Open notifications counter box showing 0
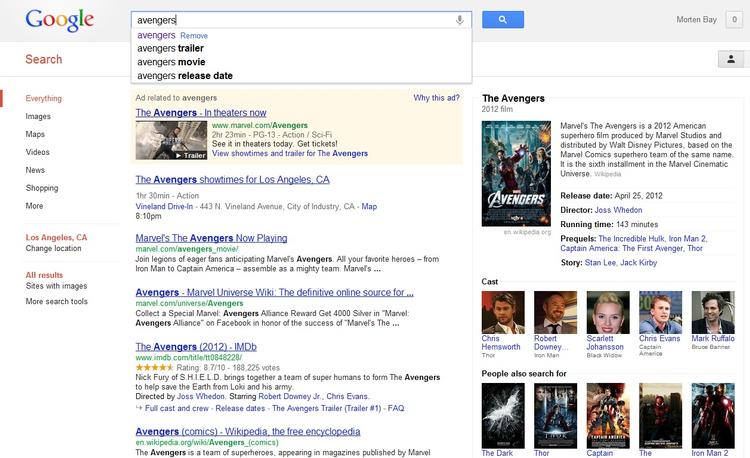Image resolution: width=750 pixels, height=458 pixels. pyautogui.click(x=734, y=20)
